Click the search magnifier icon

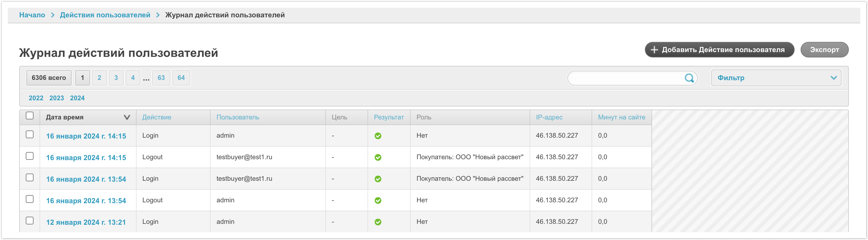point(689,78)
